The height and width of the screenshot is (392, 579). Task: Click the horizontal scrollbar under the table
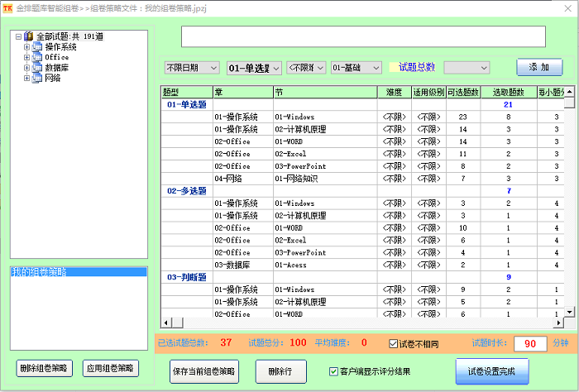tap(364, 323)
